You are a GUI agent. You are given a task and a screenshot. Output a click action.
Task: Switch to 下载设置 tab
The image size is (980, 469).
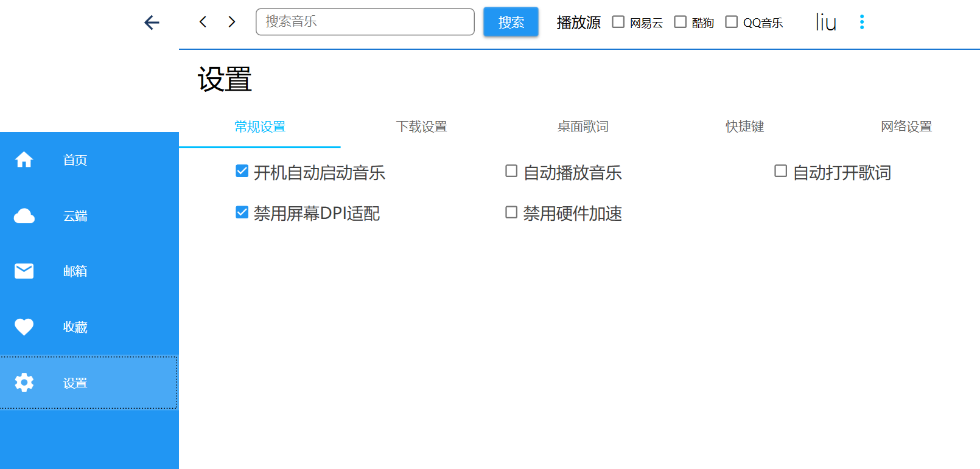pos(422,127)
